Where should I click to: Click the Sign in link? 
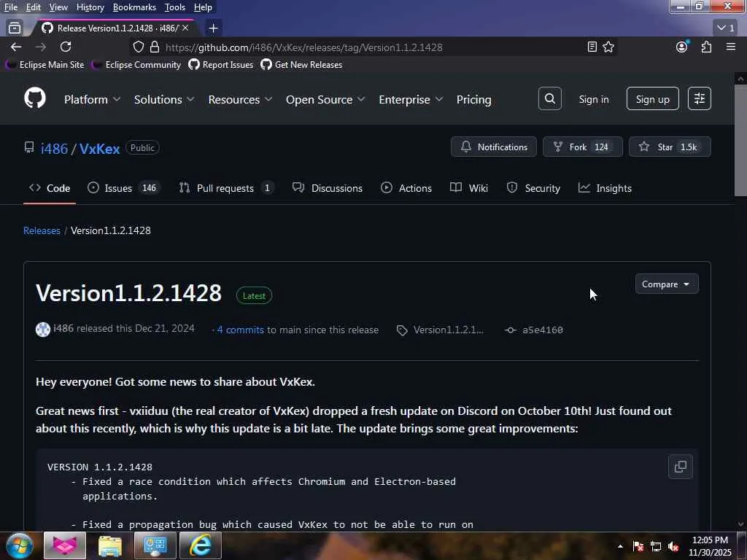[594, 99]
